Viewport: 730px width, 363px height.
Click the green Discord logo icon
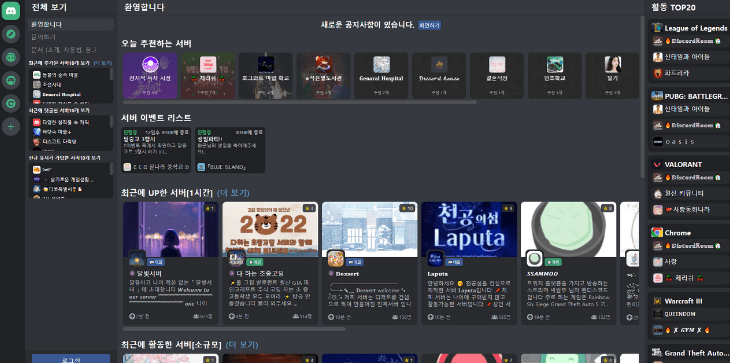tap(11, 11)
